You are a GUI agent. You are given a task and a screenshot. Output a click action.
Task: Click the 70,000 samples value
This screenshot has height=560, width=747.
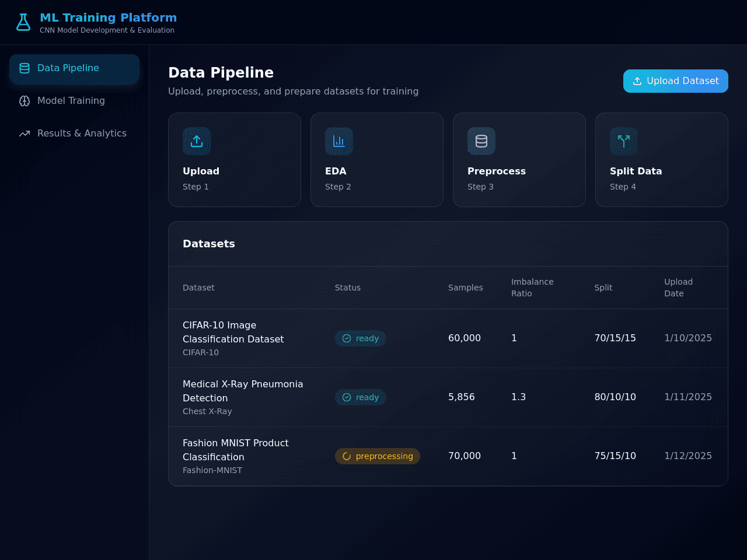[465, 456]
